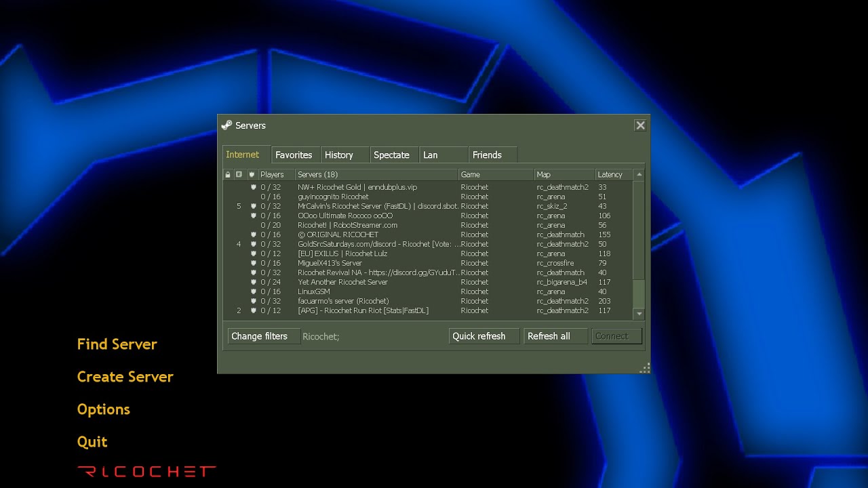Image resolution: width=868 pixels, height=488 pixels.
Task: Click latency value 203
Action: [604, 301]
